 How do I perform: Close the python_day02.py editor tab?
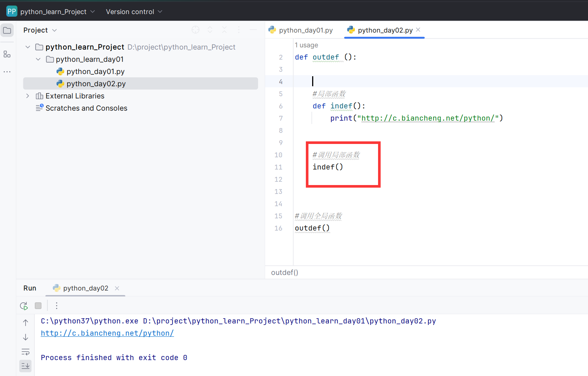pos(418,30)
